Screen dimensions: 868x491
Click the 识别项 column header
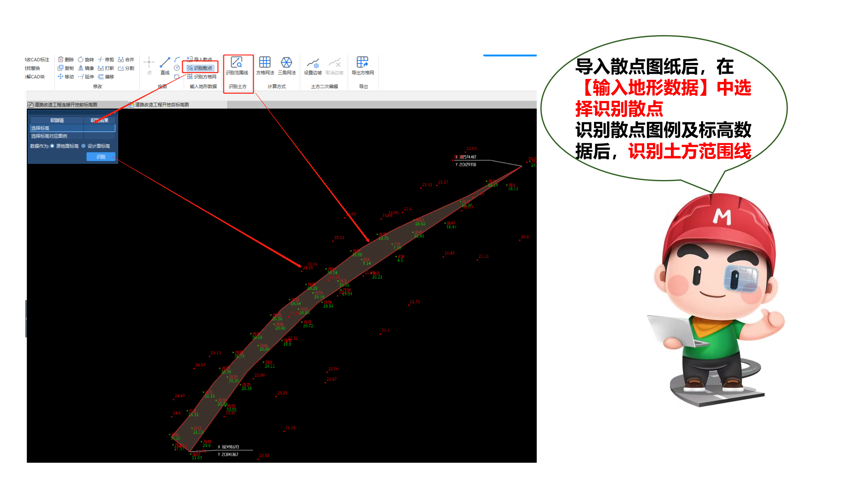pos(57,120)
